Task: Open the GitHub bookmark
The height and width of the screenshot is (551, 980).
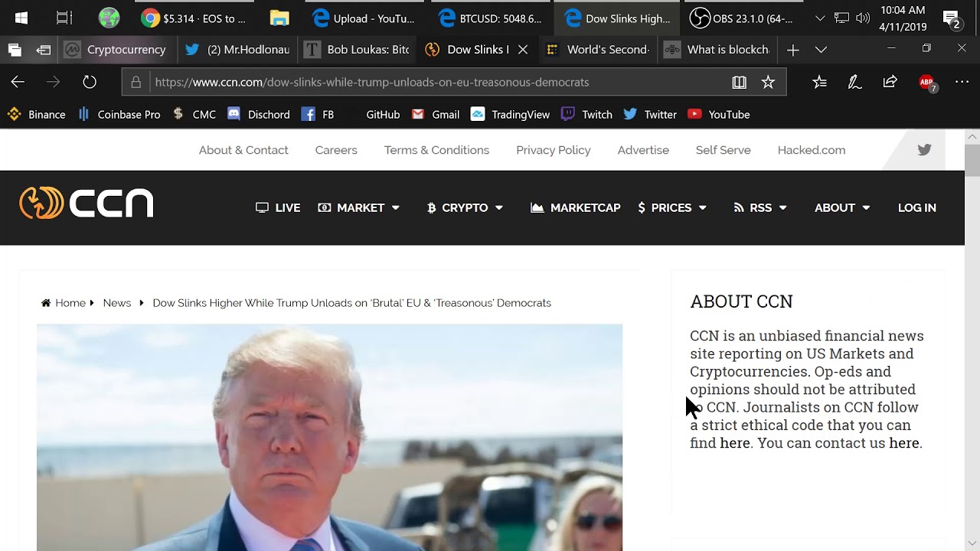Action: 383,114
